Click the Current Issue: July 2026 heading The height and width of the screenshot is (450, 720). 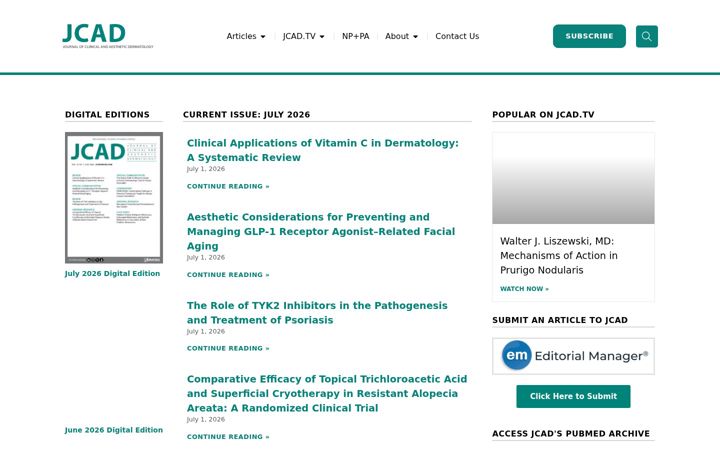pos(247,115)
